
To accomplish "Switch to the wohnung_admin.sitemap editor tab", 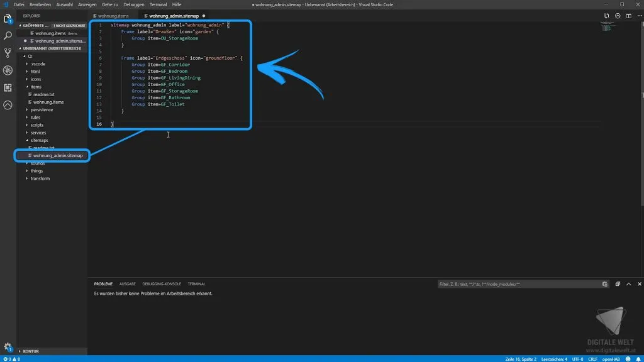I will pos(174,16).
